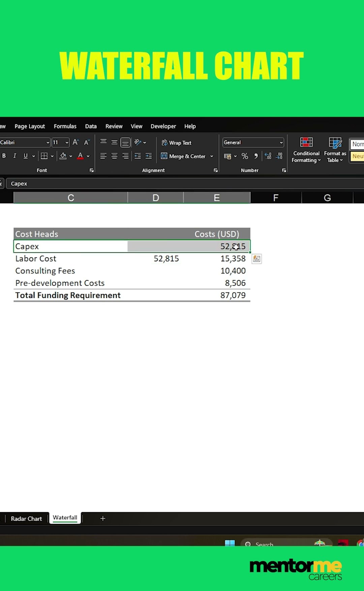Click the Paste Options smart tag
The width and height of the screenshot is (364, 591).
(256, 259)
